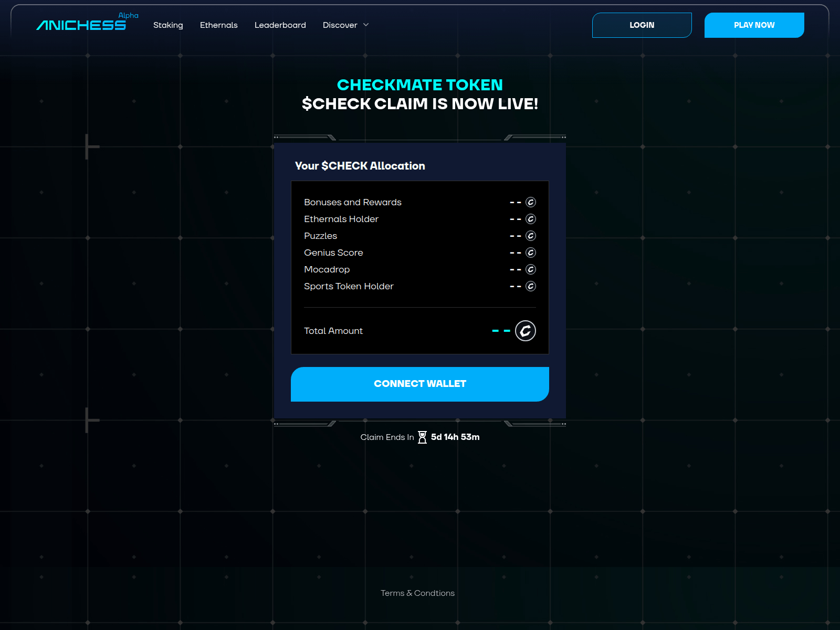Click the 'Mocadrop' row label

click(x=327, y=269)
